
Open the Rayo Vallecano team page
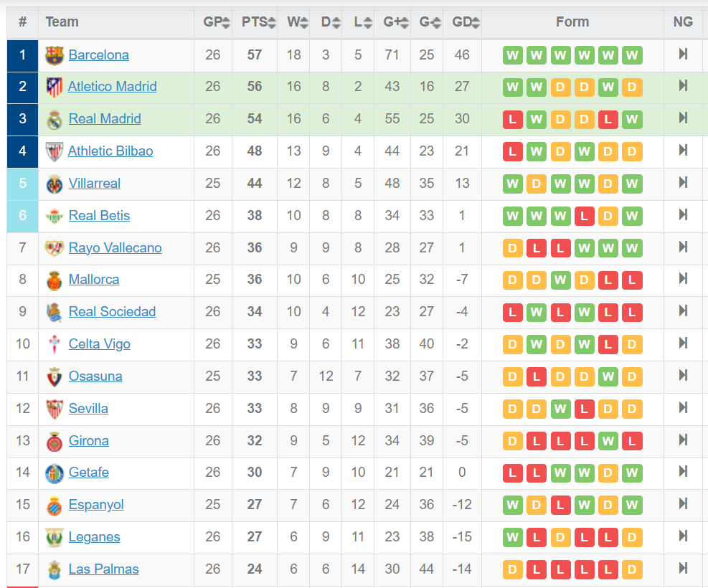pos(115,247)
